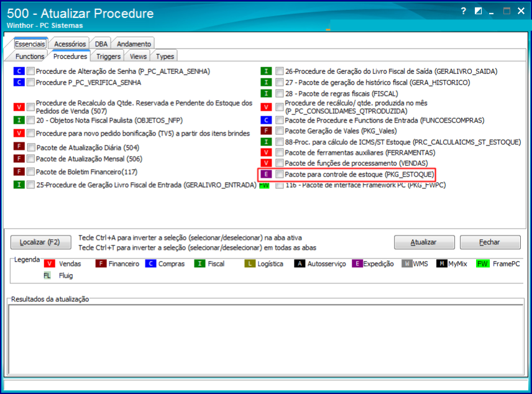Open the DBA tab
This screenshot has width=532, height=394.
[x=101, y=44]
